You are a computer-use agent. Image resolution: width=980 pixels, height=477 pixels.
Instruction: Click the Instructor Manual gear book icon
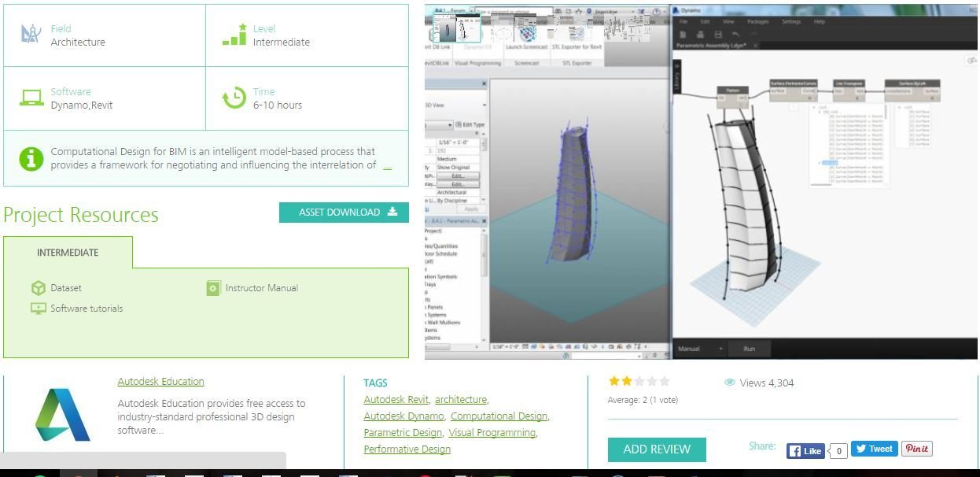(x=213, y=288)
